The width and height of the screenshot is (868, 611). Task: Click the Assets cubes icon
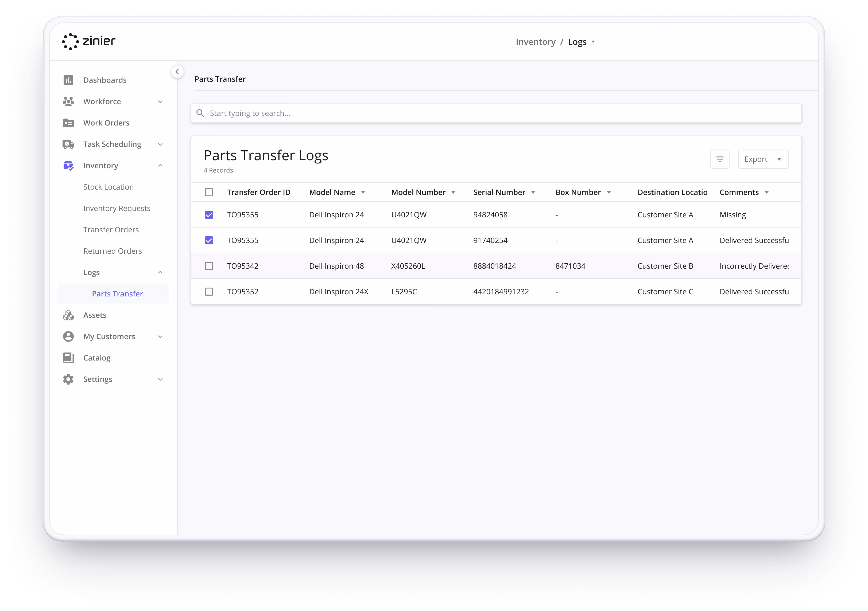(68, 315)
